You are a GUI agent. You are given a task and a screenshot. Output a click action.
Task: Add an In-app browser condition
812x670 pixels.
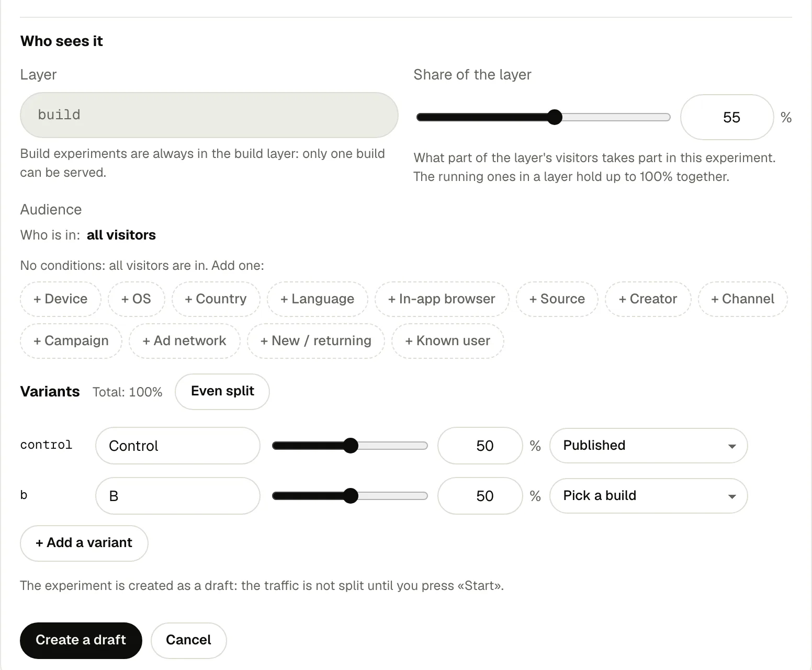click(x=442, y=299)
